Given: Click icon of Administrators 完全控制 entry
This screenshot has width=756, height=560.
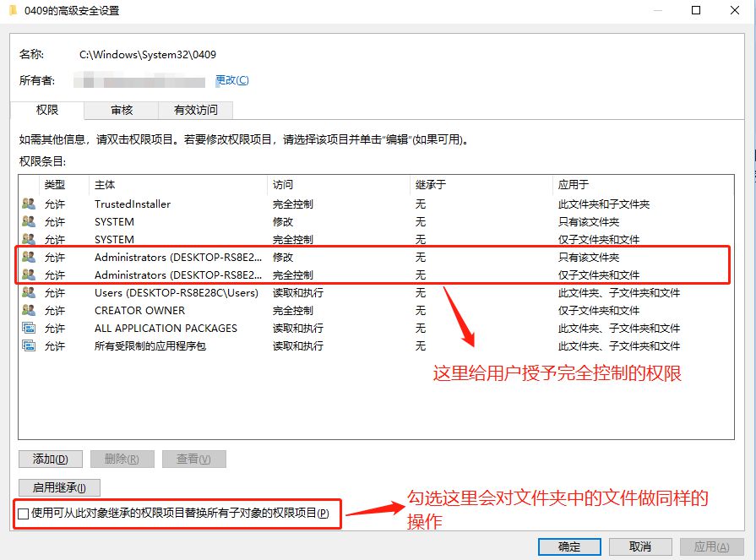Looking at the screenshot, I should pyautogui.click(x=29, y=275).
